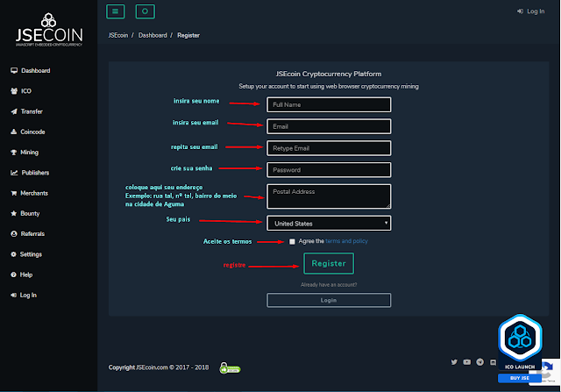Viewport: 561px width, 392px height.
Task: Open the Dashboard monitor icon in the sidebar
Action: tap(14, 70)
